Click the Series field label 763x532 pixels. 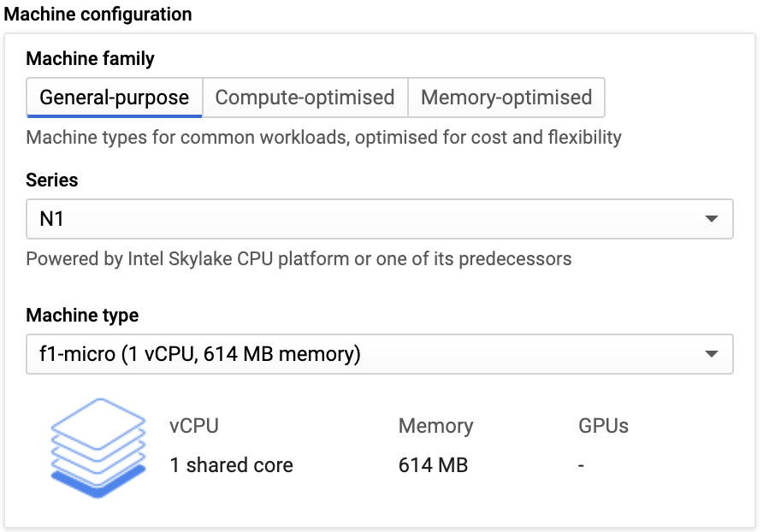coord(52,180)
